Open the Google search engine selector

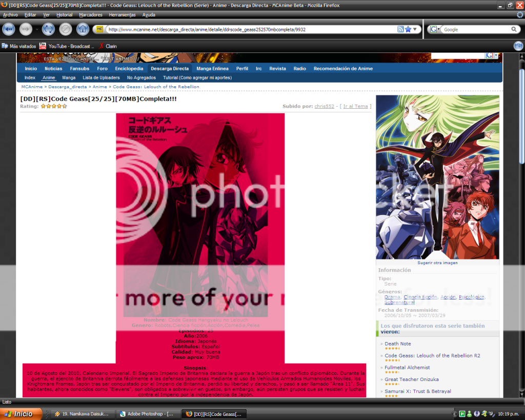(435, 29)
